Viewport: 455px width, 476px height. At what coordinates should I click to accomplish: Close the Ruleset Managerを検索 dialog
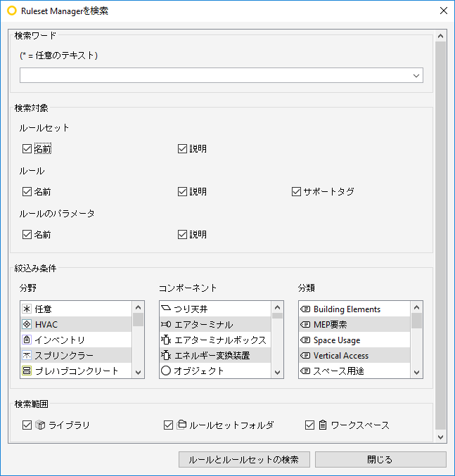[444, 11]
